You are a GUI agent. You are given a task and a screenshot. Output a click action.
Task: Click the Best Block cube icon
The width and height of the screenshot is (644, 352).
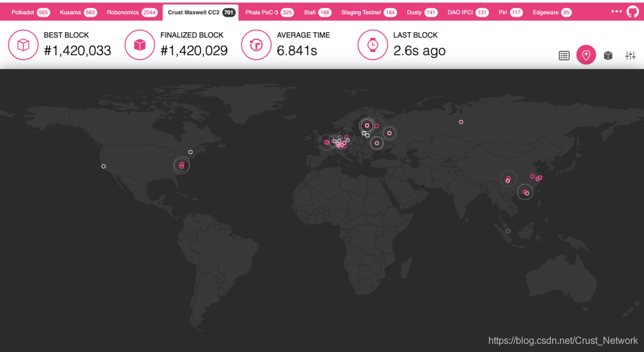[23, 45]
